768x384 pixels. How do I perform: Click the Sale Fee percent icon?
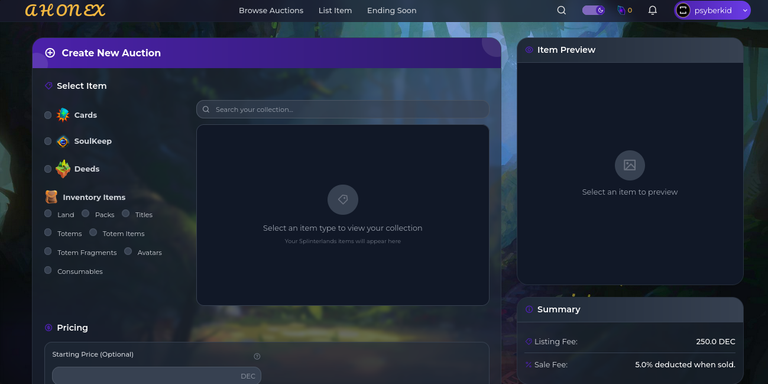pyautogui.click(x=528, y=364)
